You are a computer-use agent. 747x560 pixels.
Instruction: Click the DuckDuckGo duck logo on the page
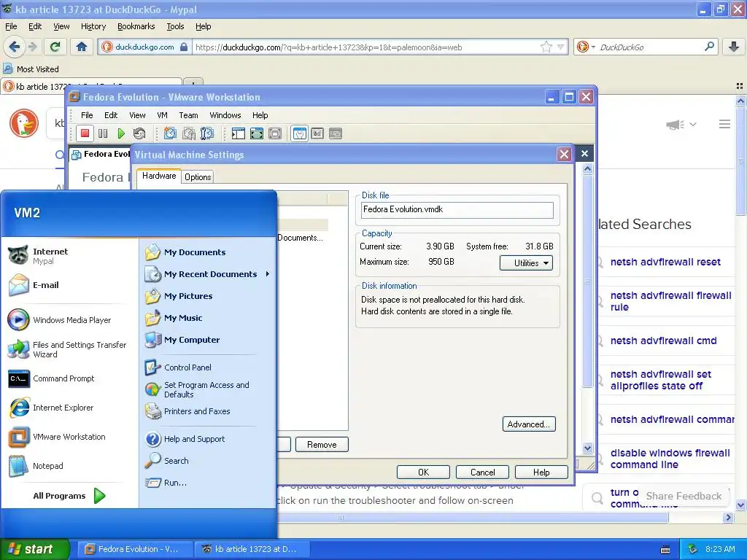(24, 123)
